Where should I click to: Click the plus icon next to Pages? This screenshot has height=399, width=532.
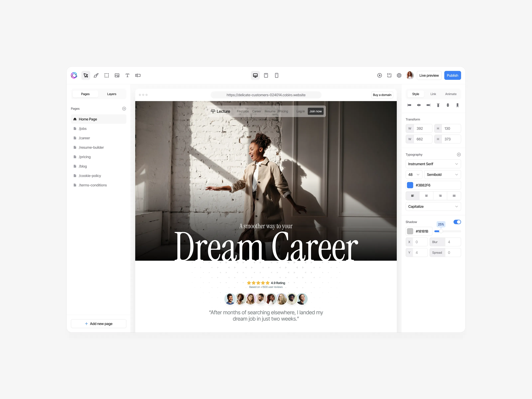(x=124, y=109)
